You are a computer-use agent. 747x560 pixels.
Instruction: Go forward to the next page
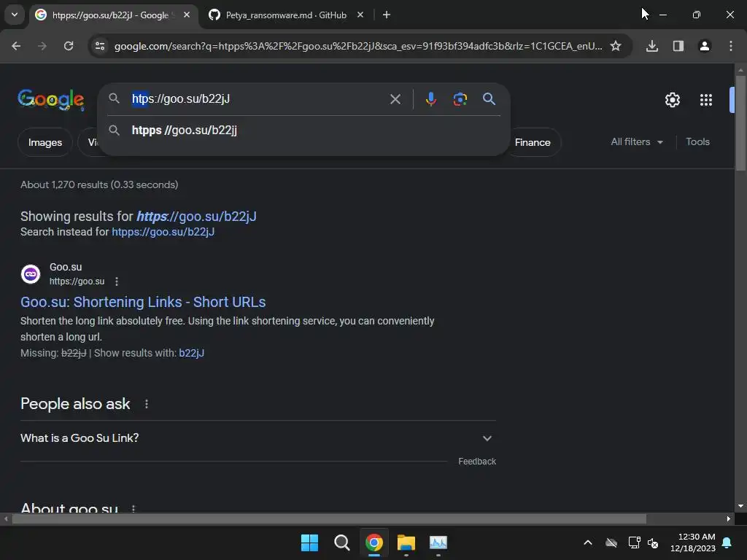click(x=42, y=46)
